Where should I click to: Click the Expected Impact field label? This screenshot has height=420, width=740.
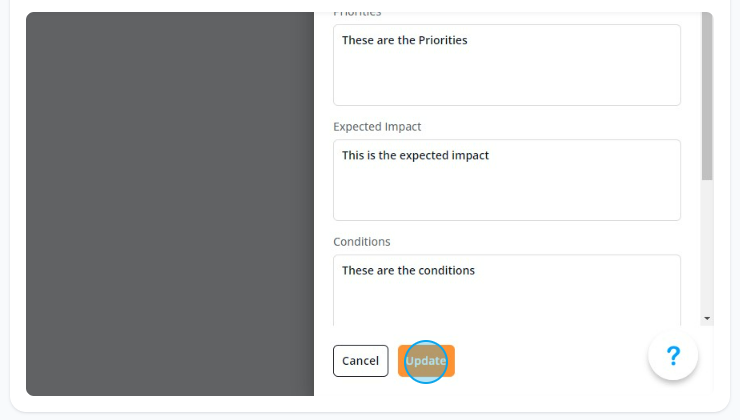[x=377, y=126]
